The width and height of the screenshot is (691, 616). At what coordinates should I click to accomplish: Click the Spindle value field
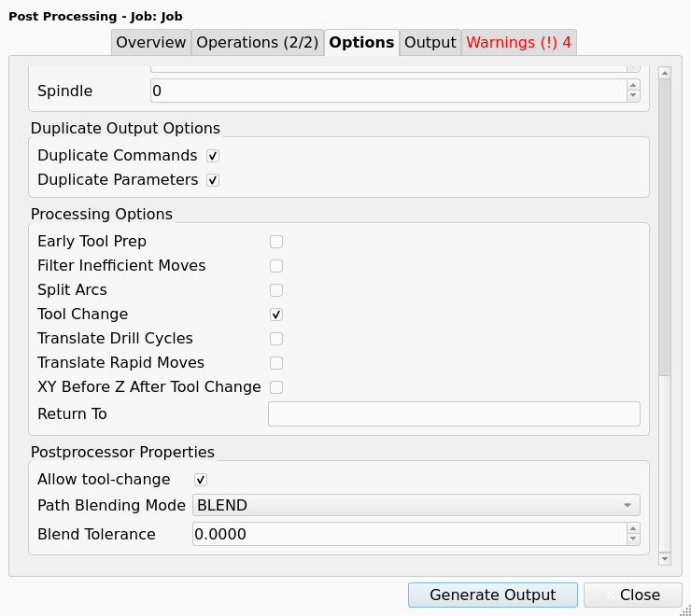[x=388, y=91]
